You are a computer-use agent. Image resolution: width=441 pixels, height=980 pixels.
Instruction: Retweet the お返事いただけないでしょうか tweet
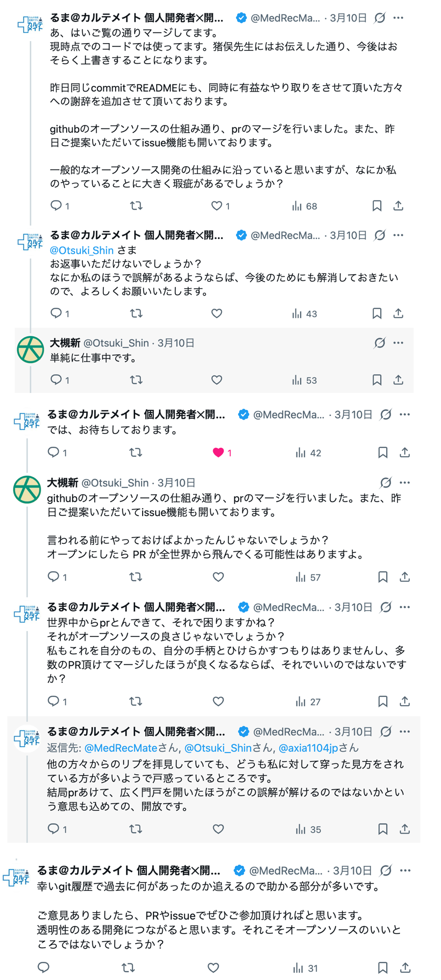[x=136, y=313]
